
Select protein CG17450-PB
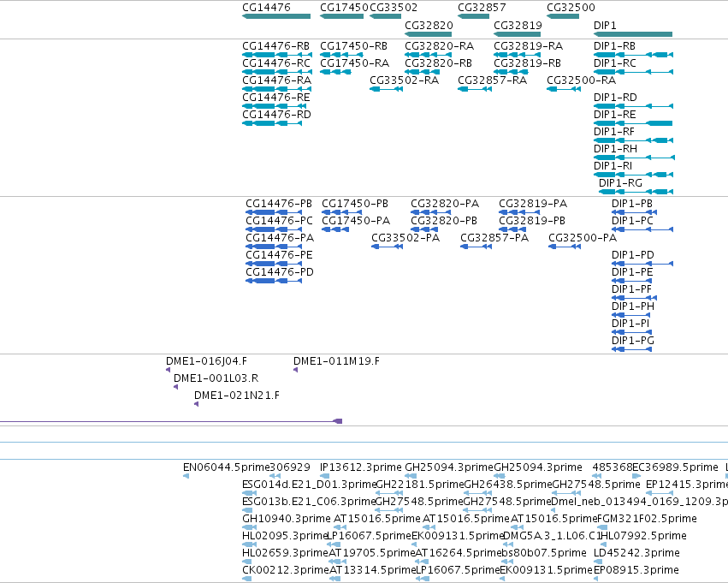[x=340, y=212]
